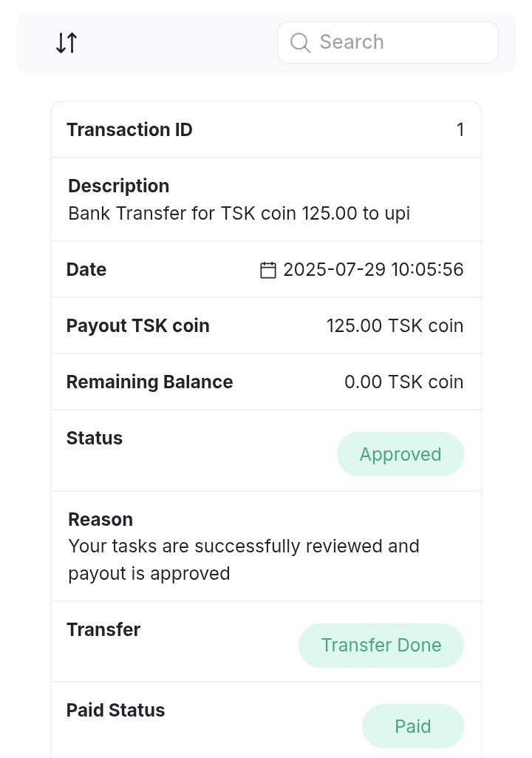Click the sort arrows icon

(66, 43)
